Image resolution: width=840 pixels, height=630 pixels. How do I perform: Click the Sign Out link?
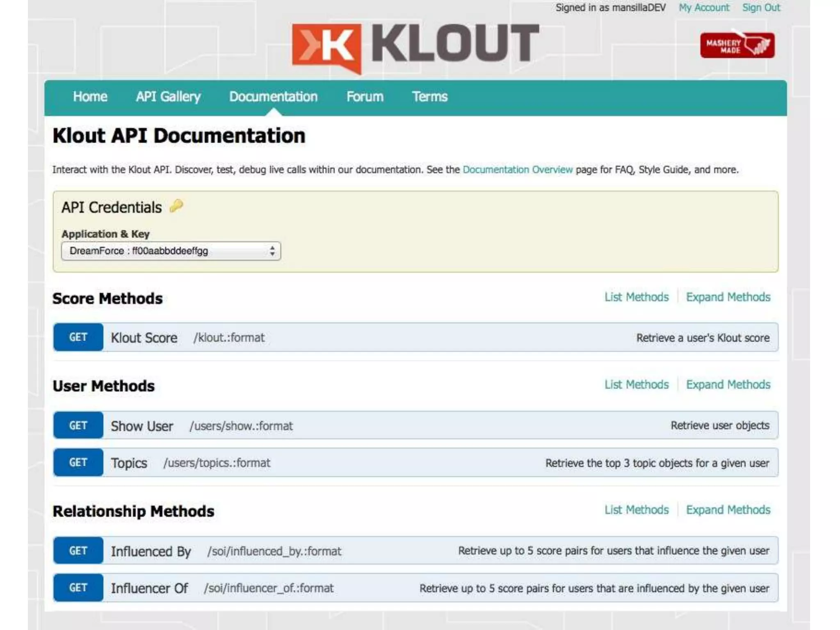click(761, 8)
